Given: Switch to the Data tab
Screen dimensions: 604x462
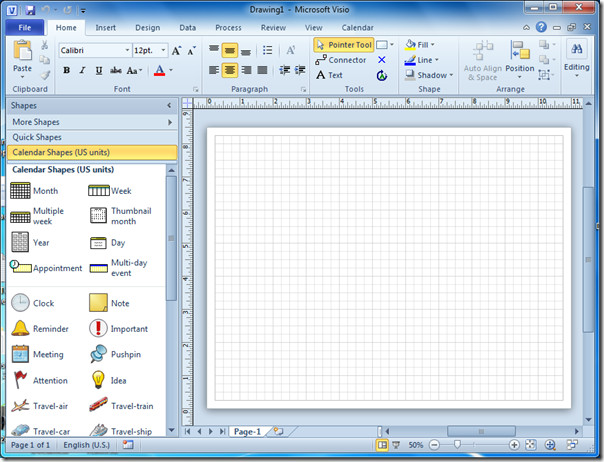Looking at the screenshot, I should (188, 28).
